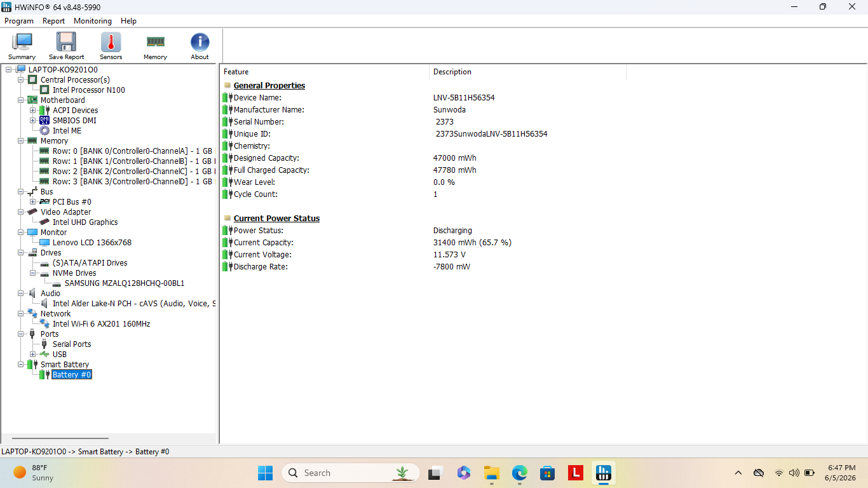The width and height of the screenshot is (868, 488).
Task: Collapse the LAPTOP-KO9201O0 root node
Action: tap(8, 70)
